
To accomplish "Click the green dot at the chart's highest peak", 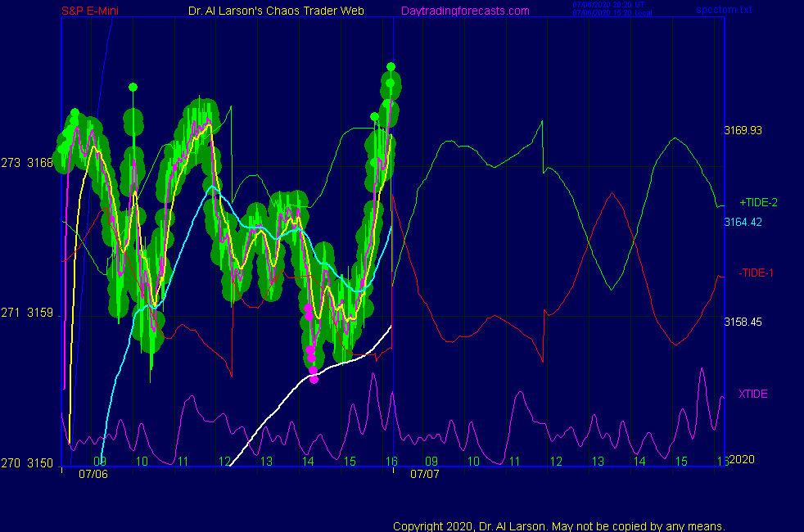I will click(391, 66).
